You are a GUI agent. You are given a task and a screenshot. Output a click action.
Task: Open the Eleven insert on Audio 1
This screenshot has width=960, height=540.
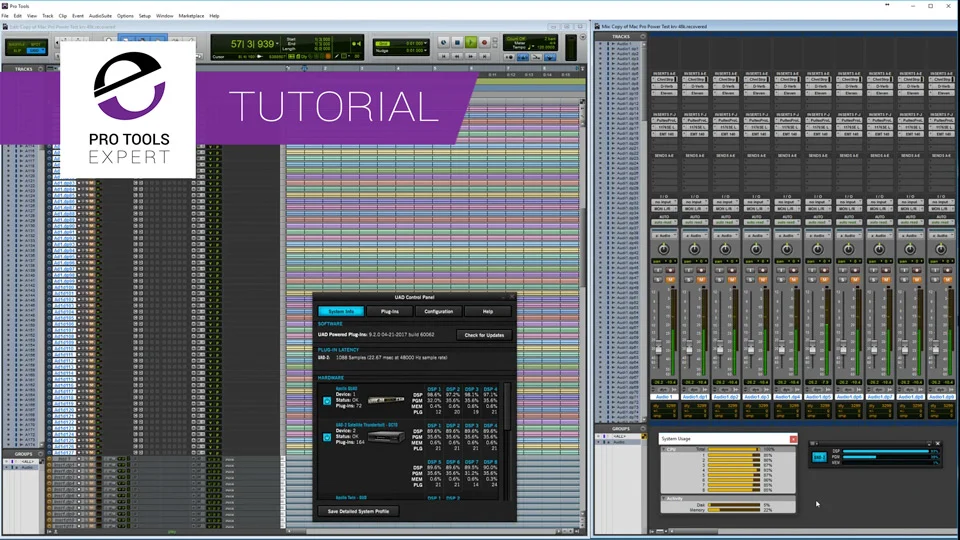[x=663, y=93]
